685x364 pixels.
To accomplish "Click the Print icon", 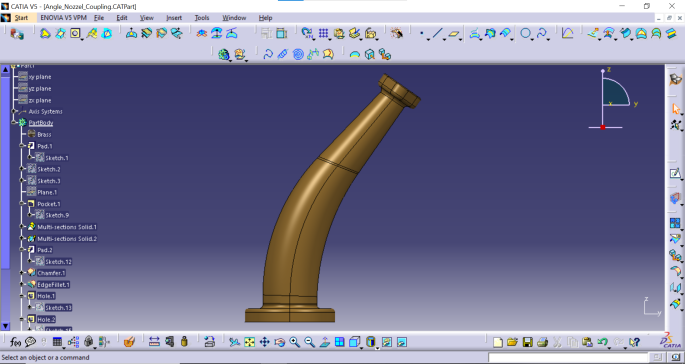I will click(542, 342).
